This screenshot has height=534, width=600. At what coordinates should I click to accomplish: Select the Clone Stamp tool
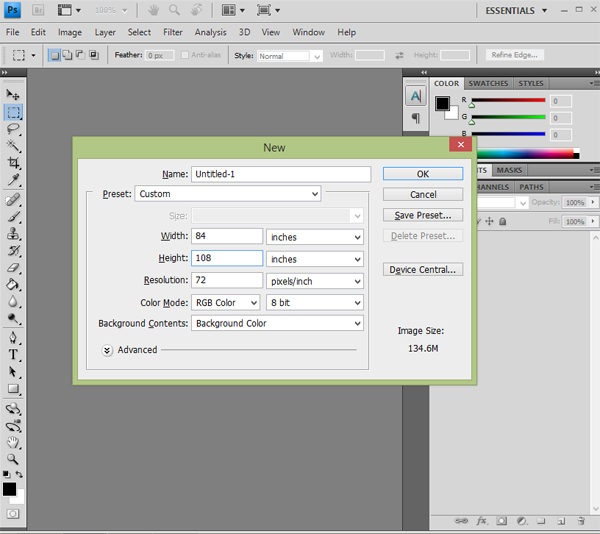tap(13, 233)
